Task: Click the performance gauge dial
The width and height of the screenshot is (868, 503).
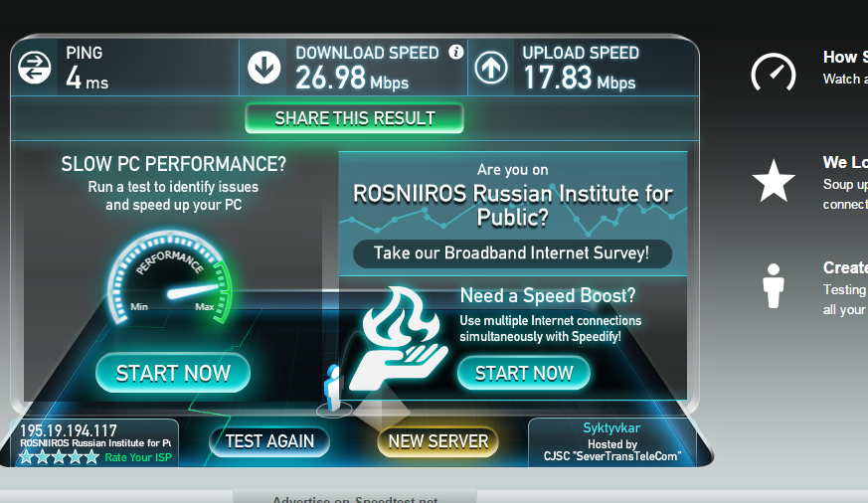Action: coord(169,277)
